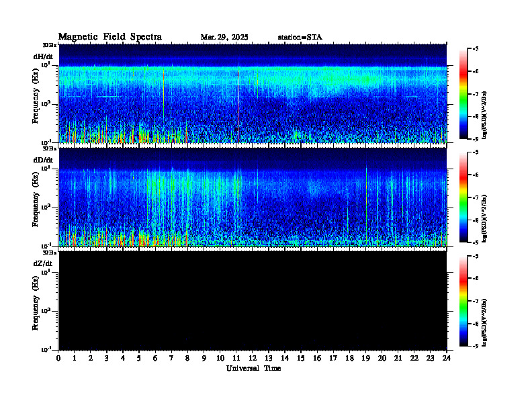Click the log PSD axis title beside dH/dt colorbar
Screen dimensions: 532x411
485,115
